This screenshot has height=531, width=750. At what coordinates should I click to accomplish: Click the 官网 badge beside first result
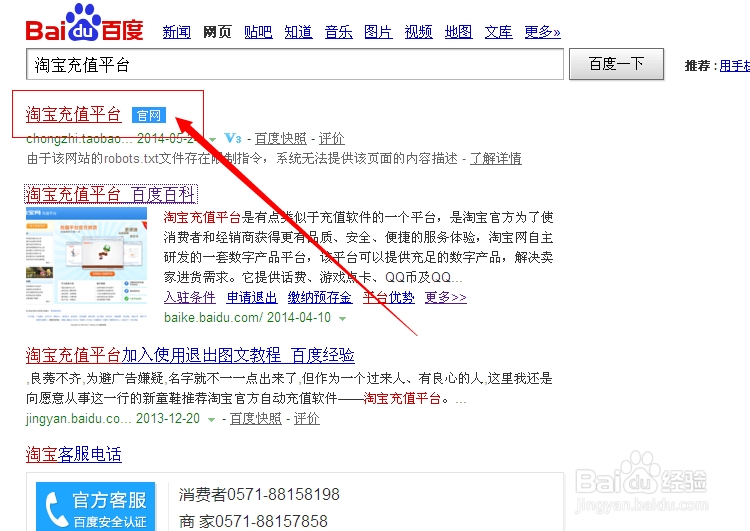click(149, 115)
